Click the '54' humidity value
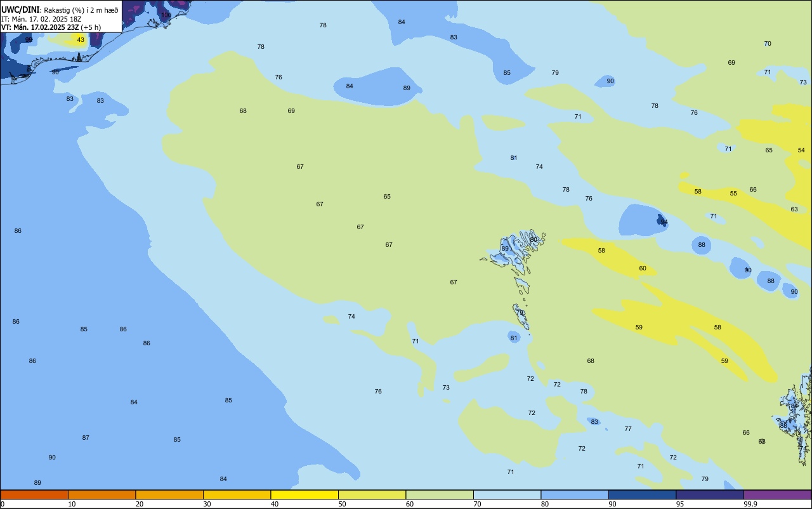The height and width of the screenshot is (509, 812). pyautogui.click(x=801, y=150)
